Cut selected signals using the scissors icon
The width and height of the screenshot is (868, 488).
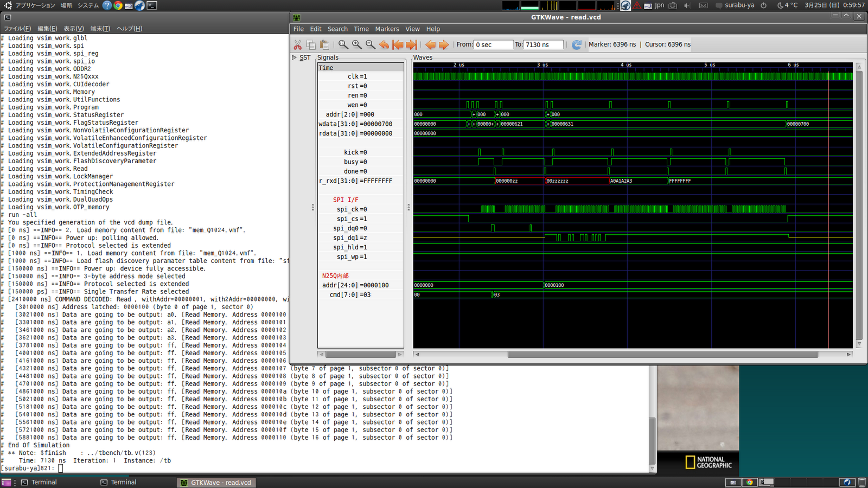coord(298,44)
